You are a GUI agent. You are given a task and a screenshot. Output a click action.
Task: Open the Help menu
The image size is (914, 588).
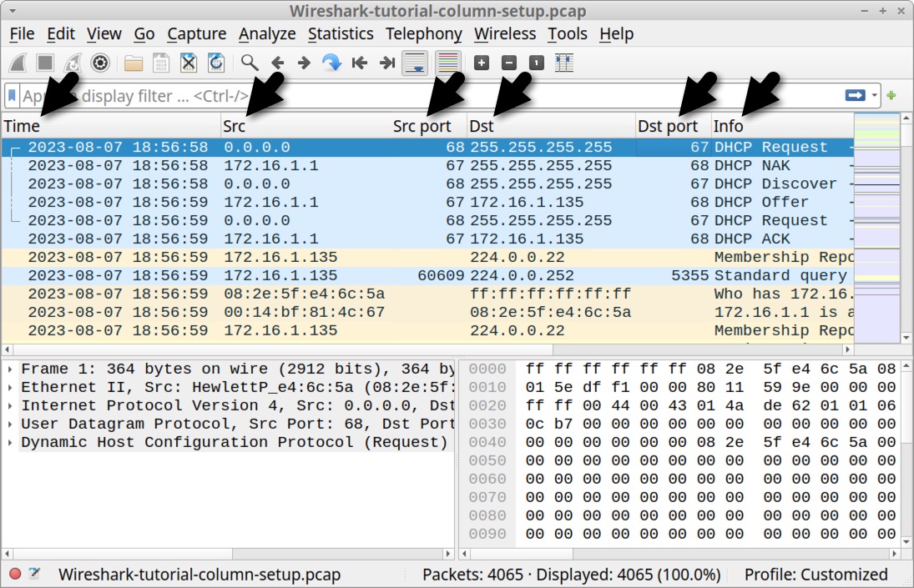point(616,33)
